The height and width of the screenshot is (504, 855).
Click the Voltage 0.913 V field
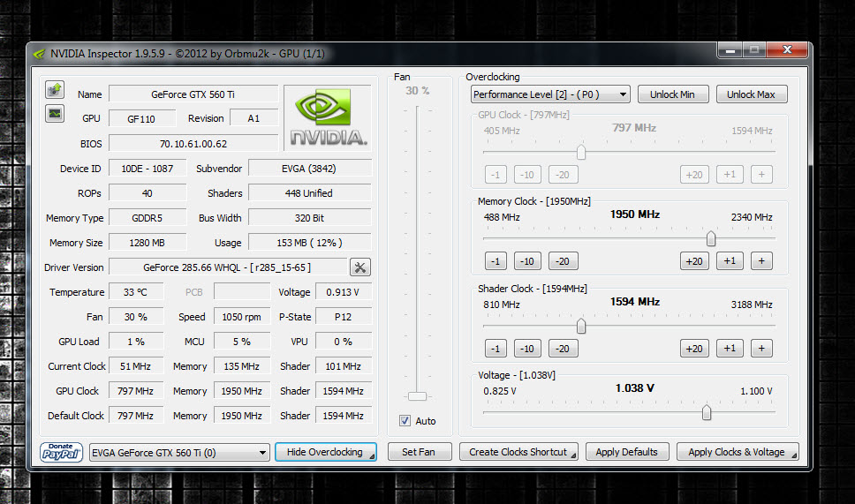(344, 292)
